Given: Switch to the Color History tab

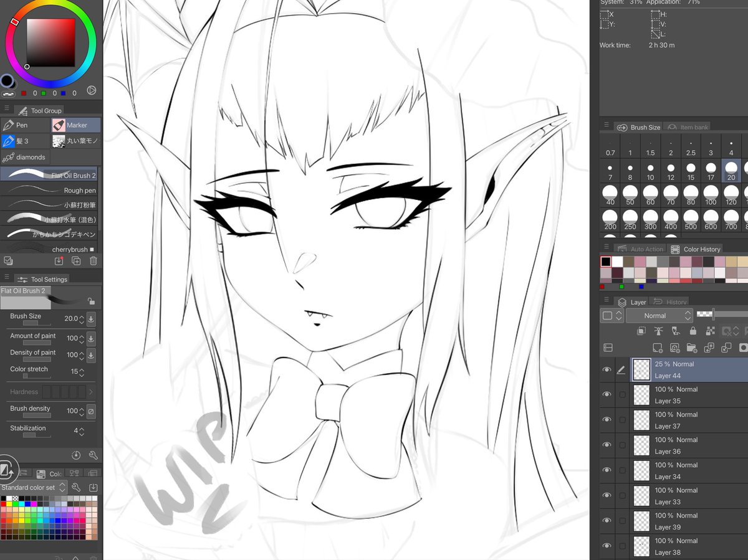Looking at the screenshot, I should (695, 249).
